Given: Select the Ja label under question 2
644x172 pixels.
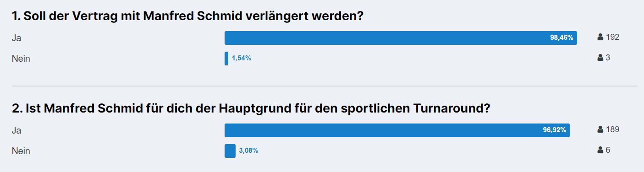Looking at the screenshot, I should point(17,131).
